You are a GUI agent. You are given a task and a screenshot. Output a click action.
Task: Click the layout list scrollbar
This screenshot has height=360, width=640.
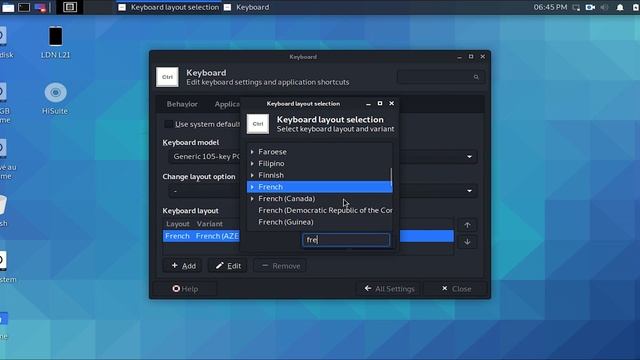pos(391,177)
